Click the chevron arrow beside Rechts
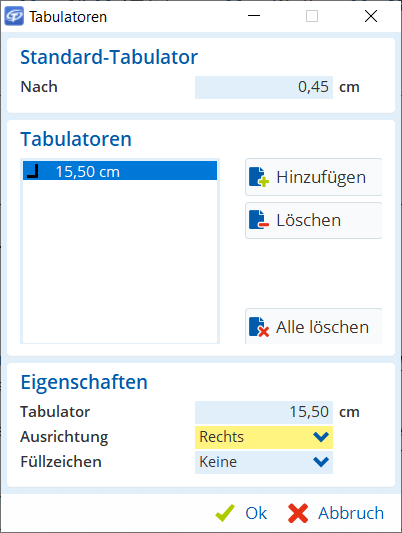This screenshot has width=402, height=533. coord(321,437)
